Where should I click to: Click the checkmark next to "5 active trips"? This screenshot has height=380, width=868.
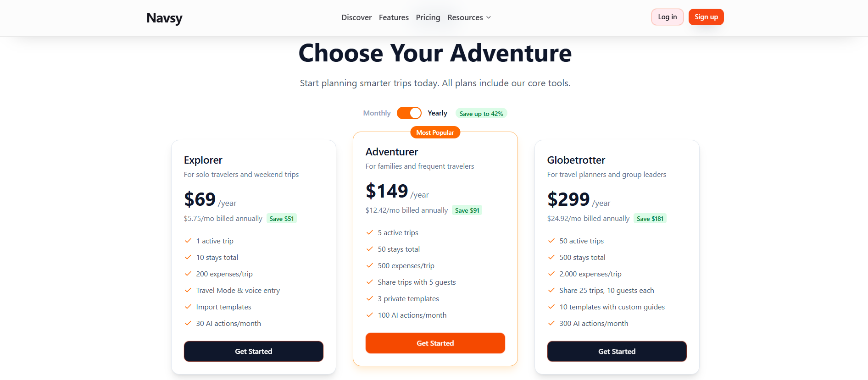370,232
